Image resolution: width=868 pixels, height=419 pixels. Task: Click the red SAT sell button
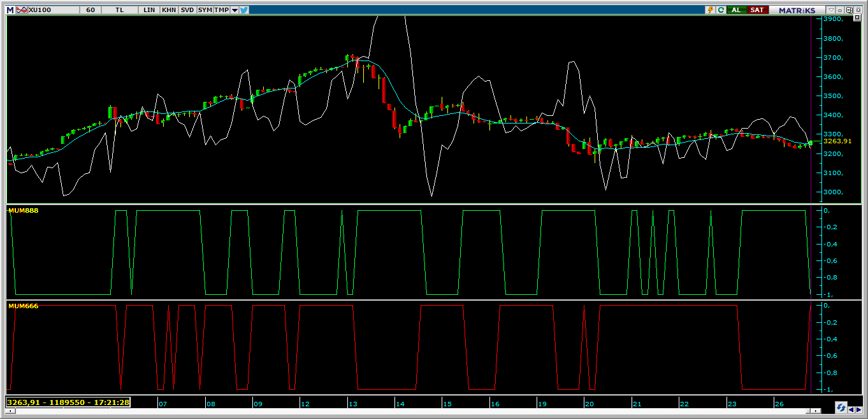click(758, 10)
